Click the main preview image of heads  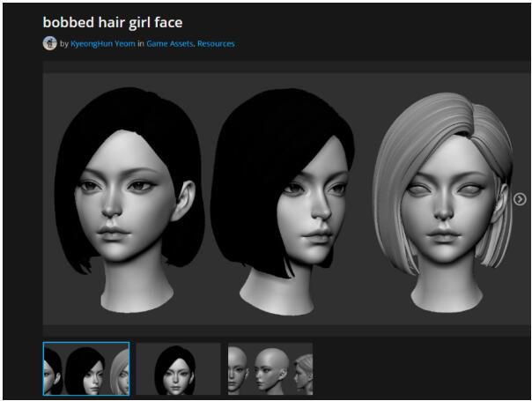[x=286, y=199]
